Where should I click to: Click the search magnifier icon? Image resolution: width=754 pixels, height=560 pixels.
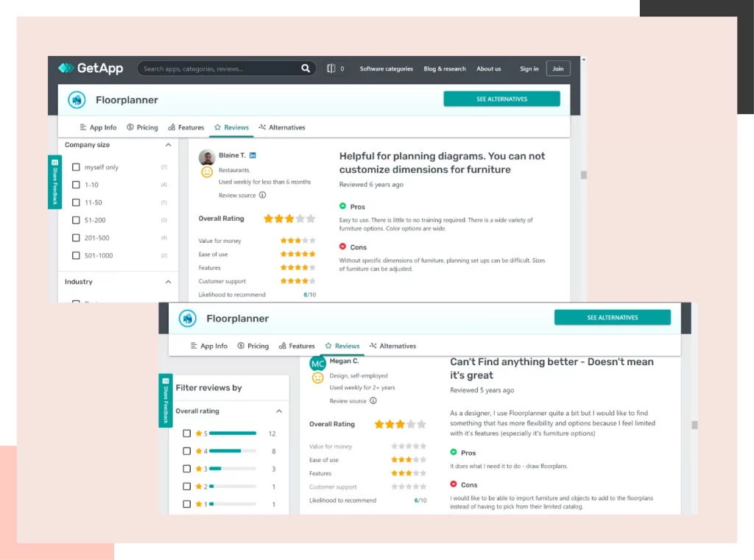tap(306, 68)
